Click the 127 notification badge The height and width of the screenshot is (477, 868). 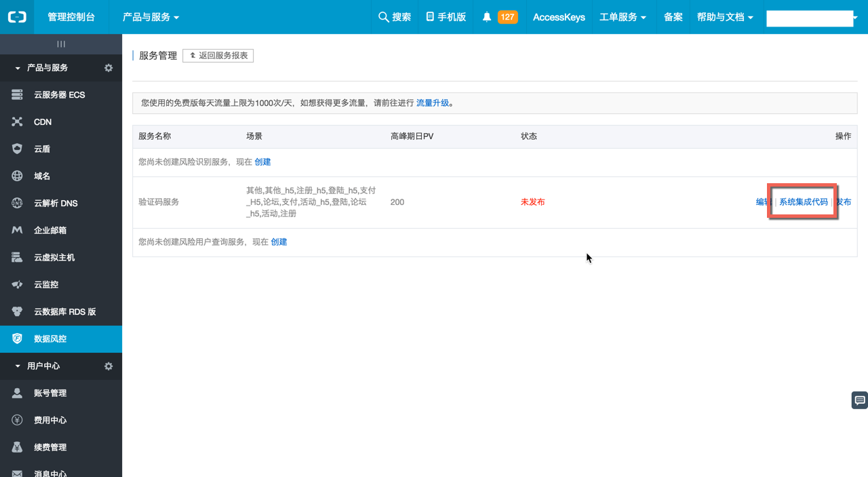(x=507, y=17)
